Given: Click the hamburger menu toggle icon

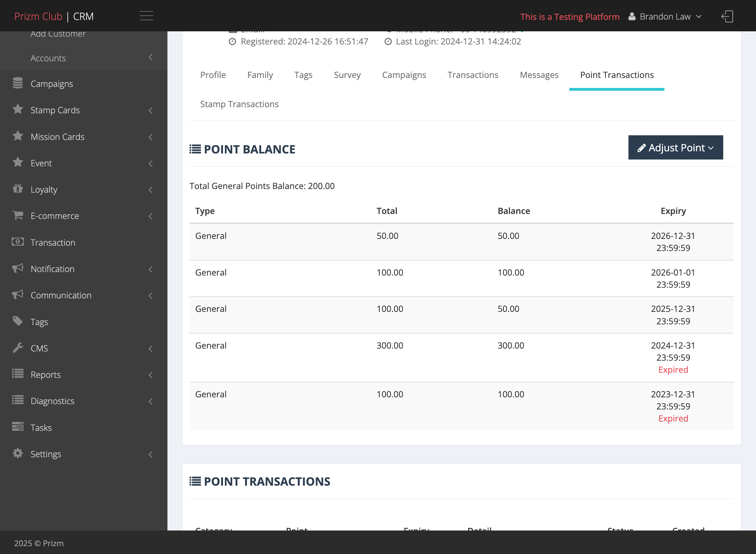Looking at the screenshot, I should pos(146,16).
